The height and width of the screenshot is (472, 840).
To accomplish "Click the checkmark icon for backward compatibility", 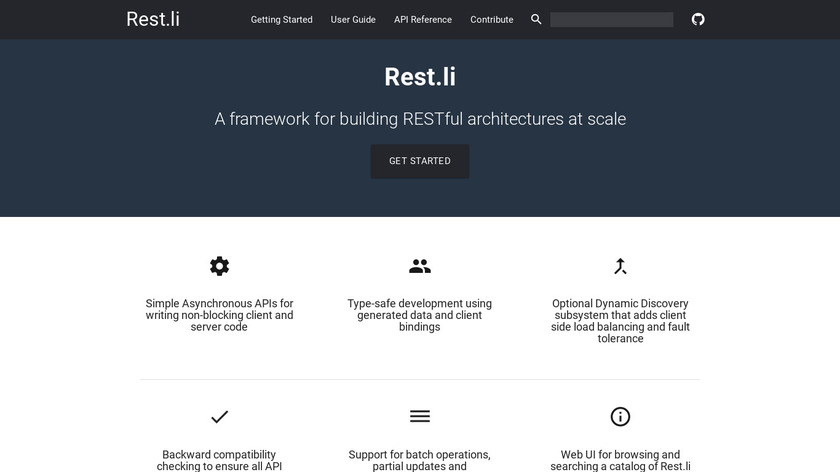I will pos(220,416).
